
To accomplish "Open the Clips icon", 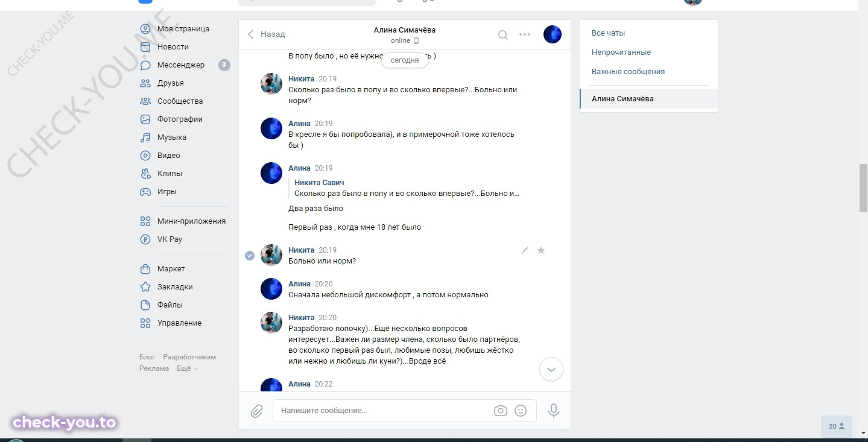I will point(145,174).
